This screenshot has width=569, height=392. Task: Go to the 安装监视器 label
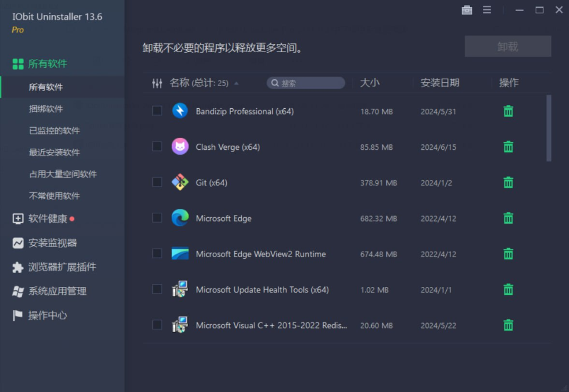(x=53, y=243)
